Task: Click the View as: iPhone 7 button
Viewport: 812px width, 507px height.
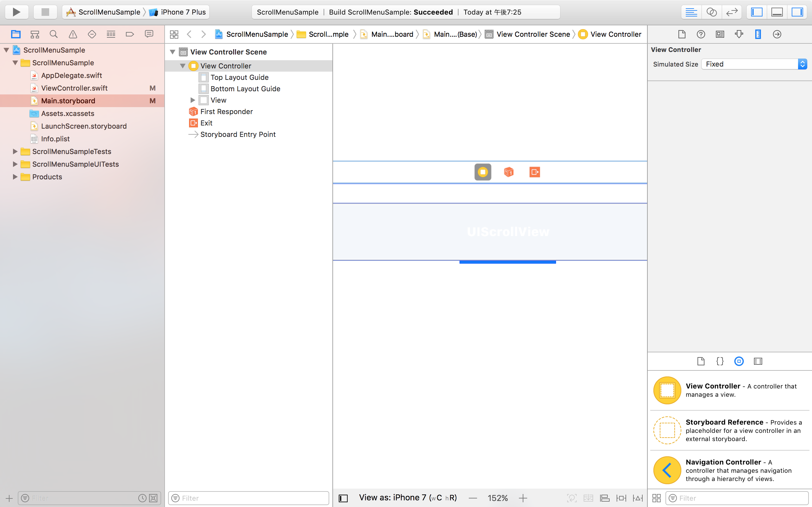Action: [x=407, y=497]
